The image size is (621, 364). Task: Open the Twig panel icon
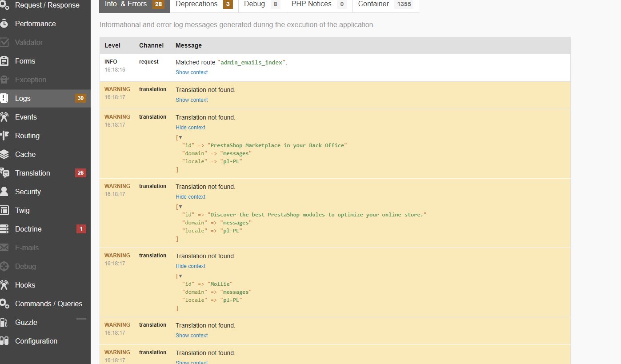pyautogui.click(x=4, y=210)
